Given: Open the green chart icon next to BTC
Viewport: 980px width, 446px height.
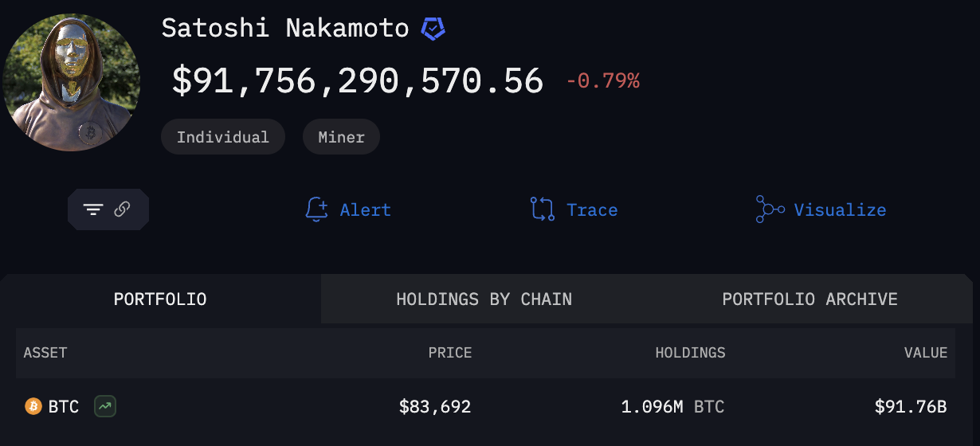Looking at the screenshot, I should [104, 407].
